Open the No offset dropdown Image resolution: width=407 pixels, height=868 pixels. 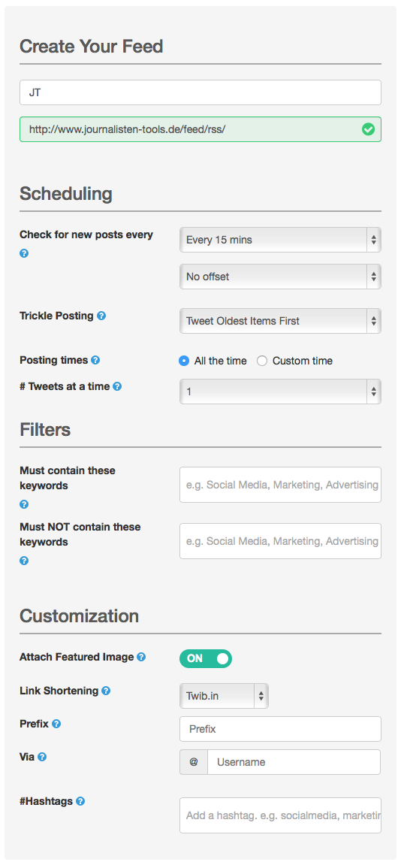point(280,277)
